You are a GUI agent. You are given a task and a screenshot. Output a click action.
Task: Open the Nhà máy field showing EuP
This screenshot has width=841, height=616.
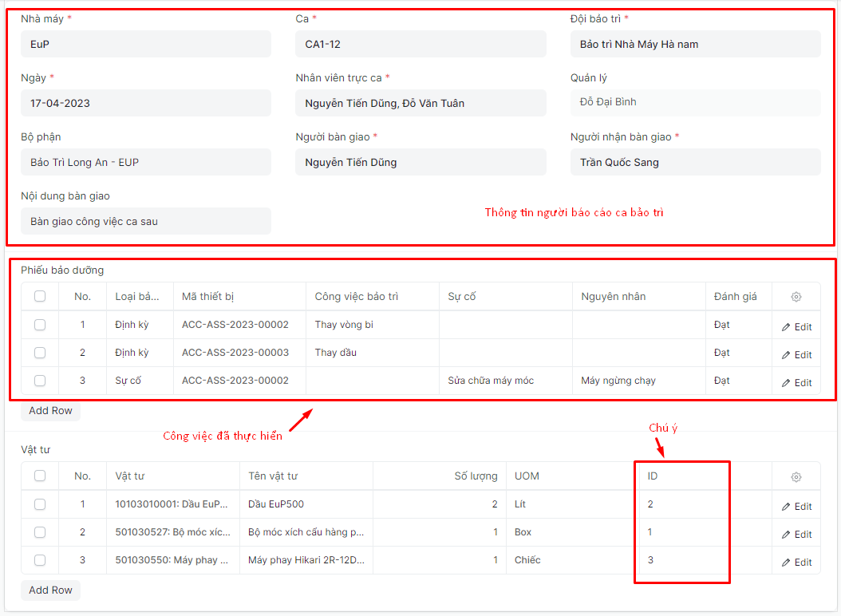(146, 45)
